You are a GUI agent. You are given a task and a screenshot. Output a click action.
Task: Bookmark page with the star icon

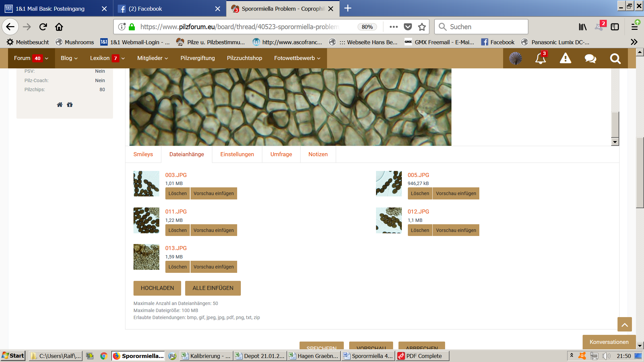422,27
